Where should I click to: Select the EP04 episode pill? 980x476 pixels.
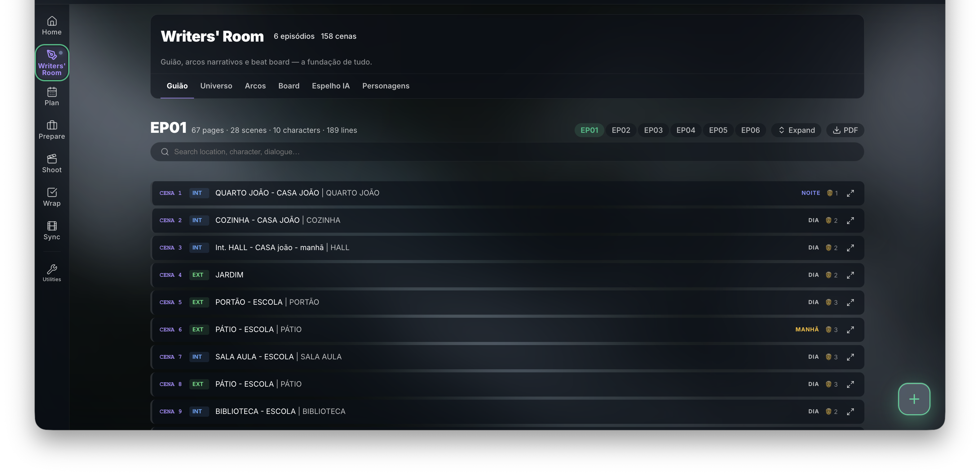point(686,130)
